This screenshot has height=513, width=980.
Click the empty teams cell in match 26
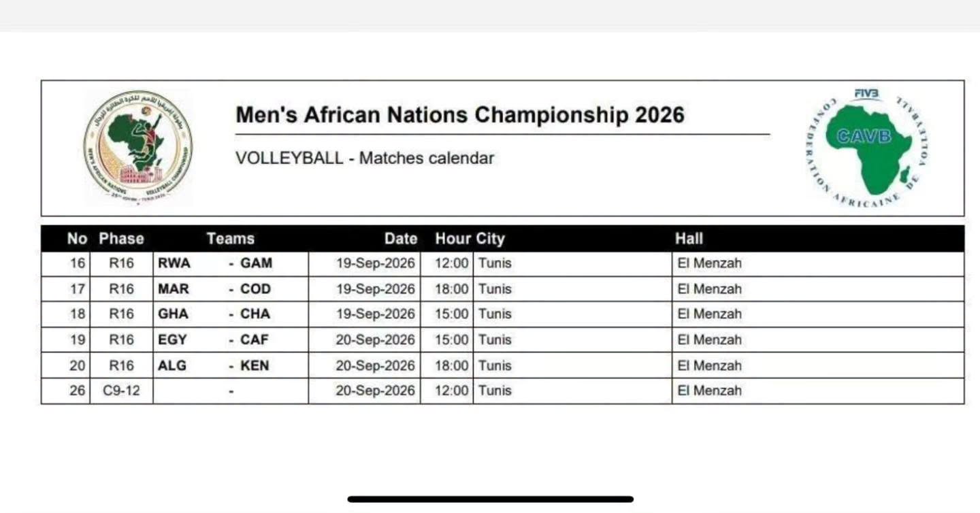point(231,391)
